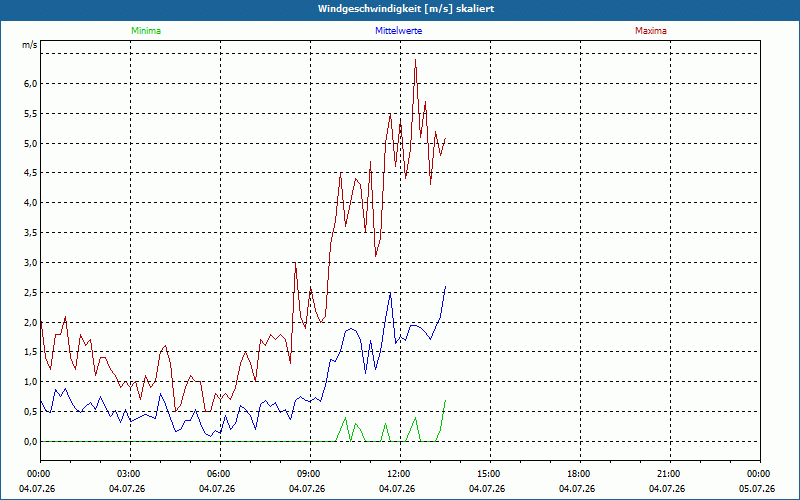The width and height of the screenshot is (800, 500).
Task: Click the 6,0 value on y-axis
Action: point(31,84)
